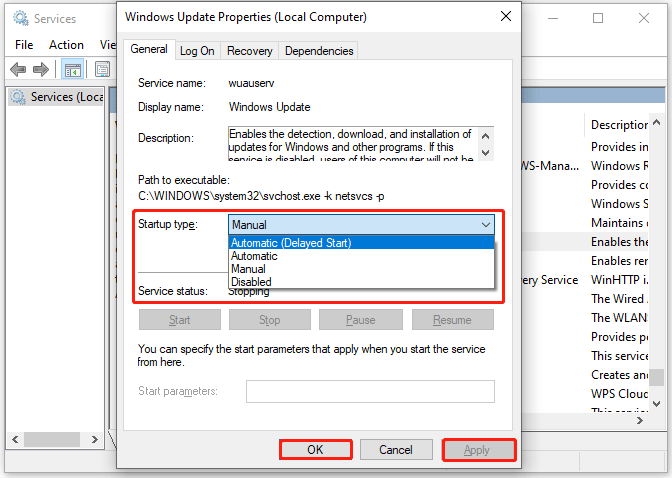Click the services list vertical scrollbar thumb
Image resolution: width=672 pixels, height=478 pixels.
[x=657, y=378]
